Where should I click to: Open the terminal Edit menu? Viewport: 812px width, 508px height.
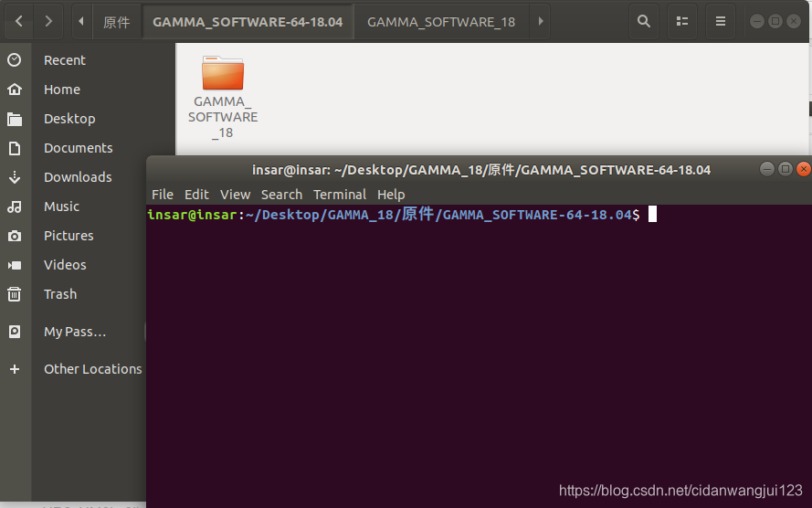pyautogui.click(x=196, y=195)
